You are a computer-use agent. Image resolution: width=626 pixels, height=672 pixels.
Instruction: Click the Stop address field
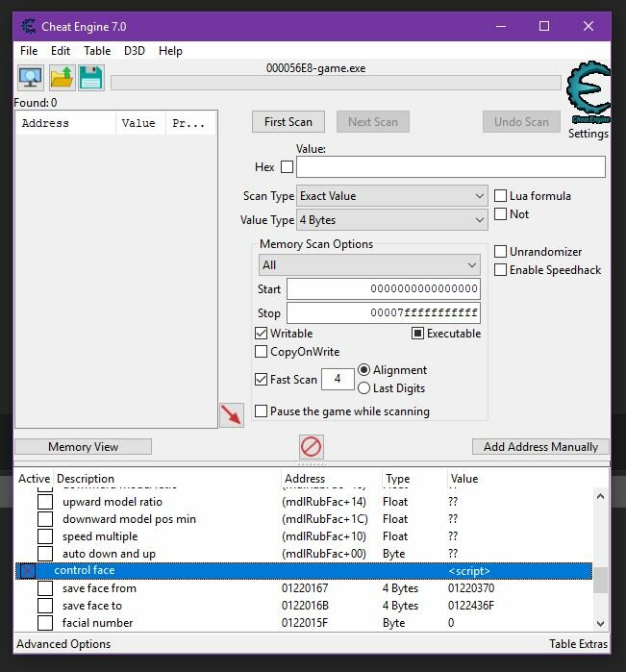coord(384,312)
